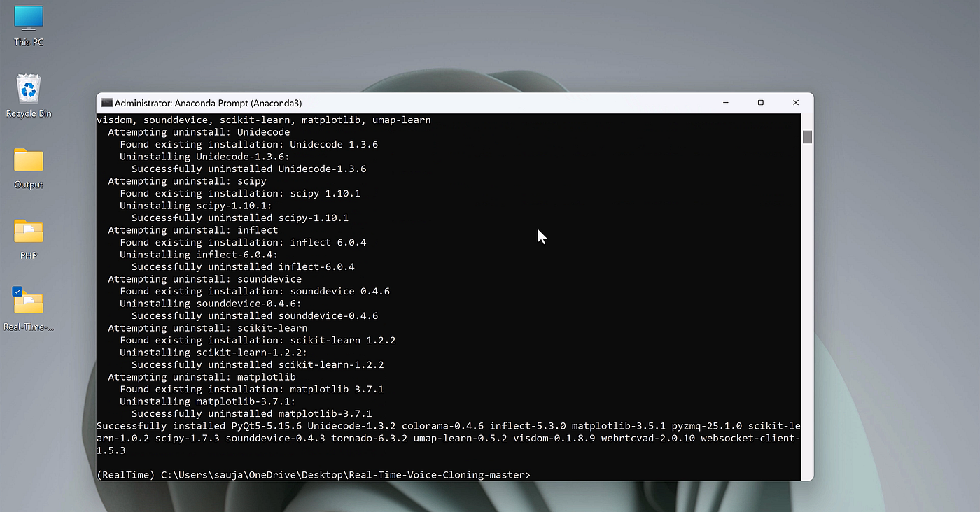Image resolution: width=980 pixels, height=512 pixels.
Task: Maximize the Anaconda Prompt window
Action: (x=761, y=103)
